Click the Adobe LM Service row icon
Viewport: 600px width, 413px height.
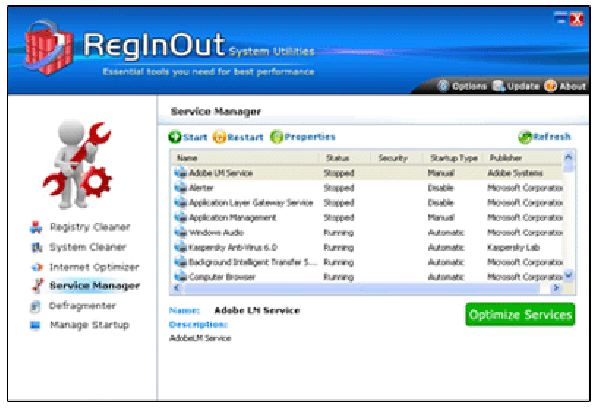[x=180, y=173]
